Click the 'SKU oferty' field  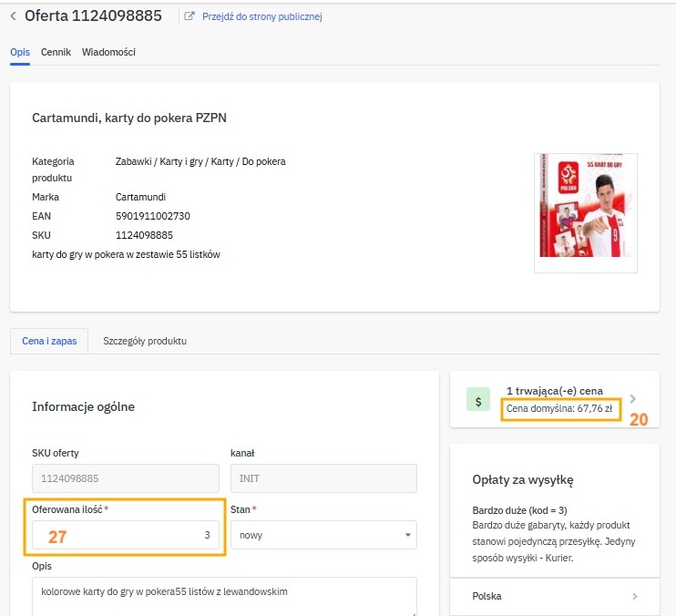pos(126,478)
